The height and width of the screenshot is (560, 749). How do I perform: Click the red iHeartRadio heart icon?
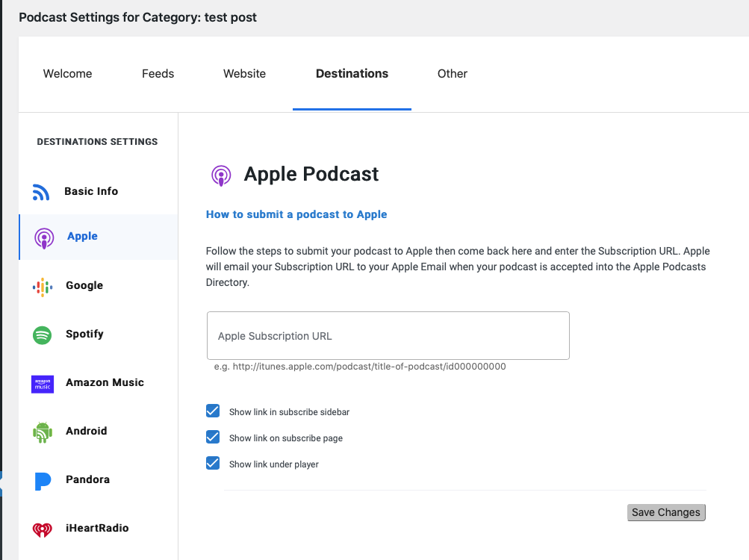pyautogui.click(x=42, y=529)
